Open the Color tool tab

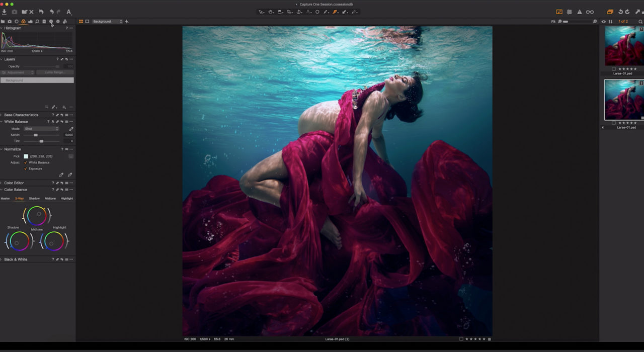(23, 22)
